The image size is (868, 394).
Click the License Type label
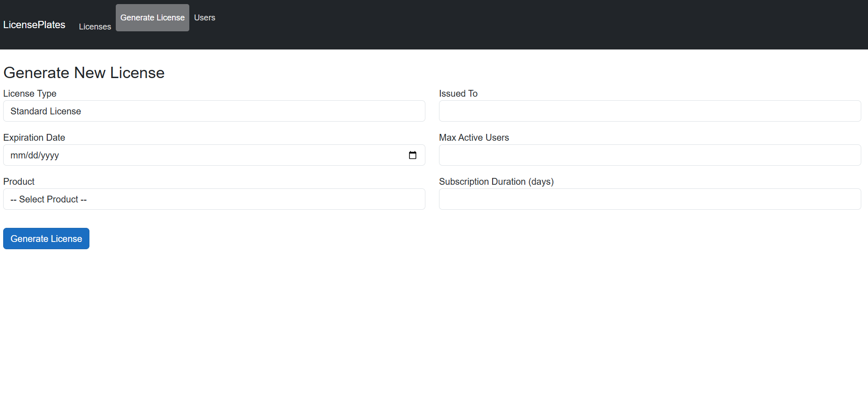[30, 94]
